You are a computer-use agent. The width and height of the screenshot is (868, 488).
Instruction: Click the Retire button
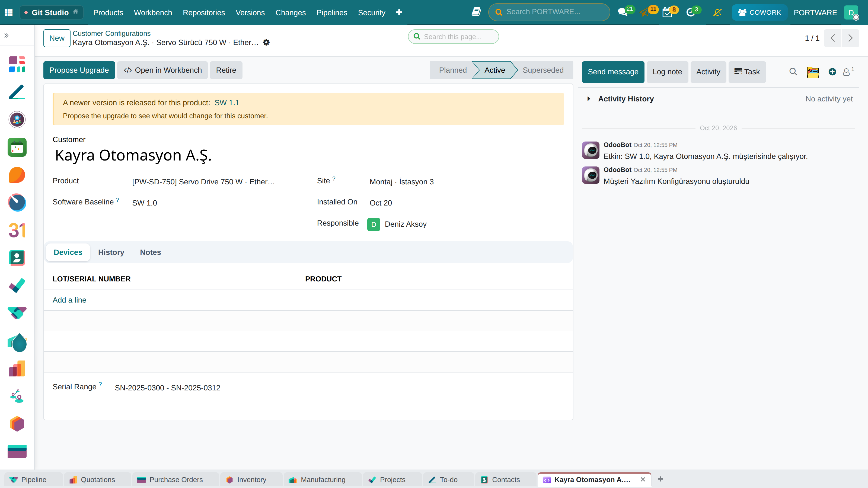[226, 70]
